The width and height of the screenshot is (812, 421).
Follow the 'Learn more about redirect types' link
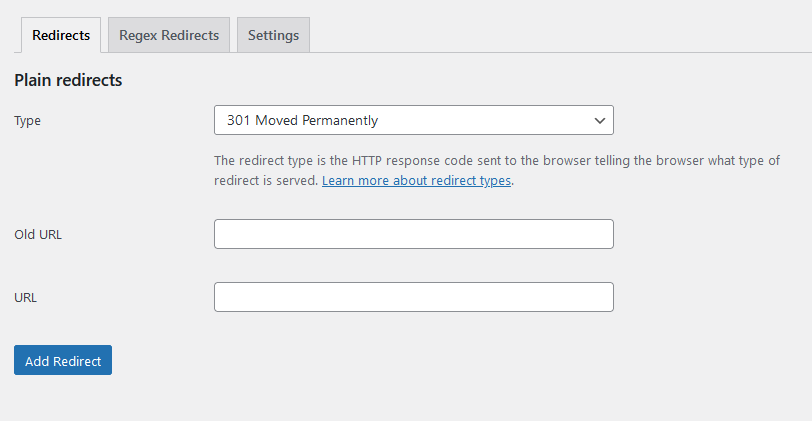(416, 181)
